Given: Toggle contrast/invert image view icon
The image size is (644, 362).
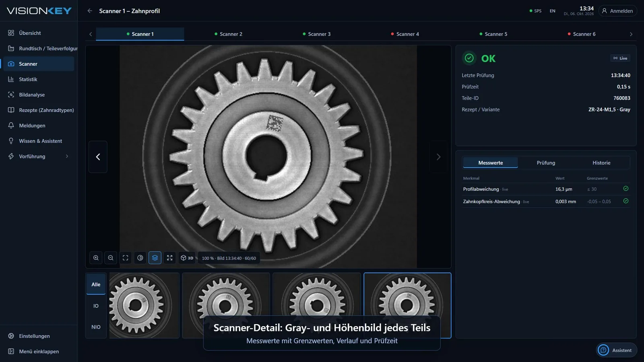Looking at the screenshot, I should [x=140, y=258].
